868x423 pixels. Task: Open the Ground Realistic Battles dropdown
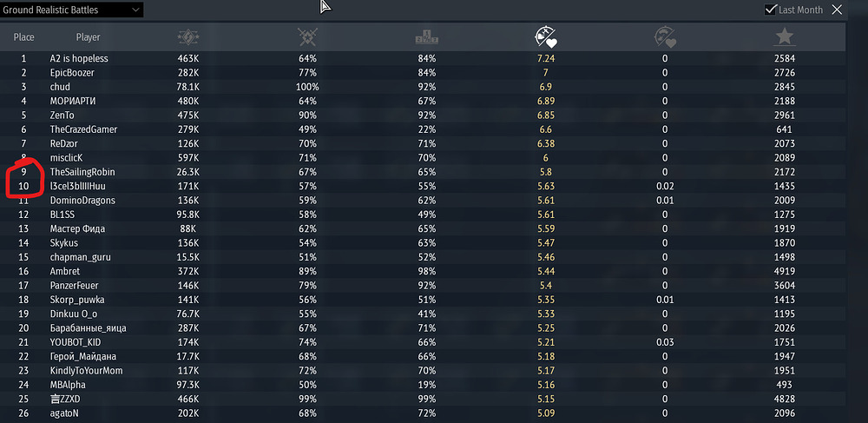click(72, 10)
